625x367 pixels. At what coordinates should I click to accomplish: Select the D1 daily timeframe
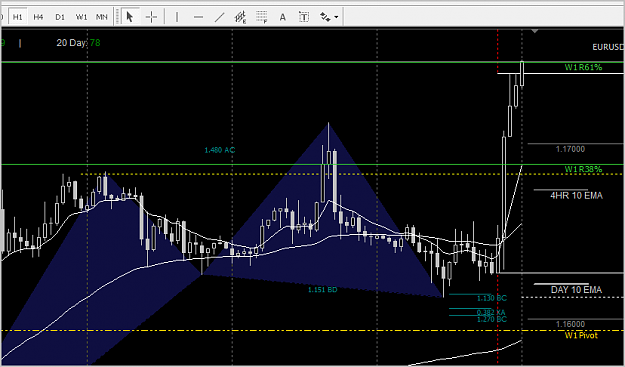point(60,17)
